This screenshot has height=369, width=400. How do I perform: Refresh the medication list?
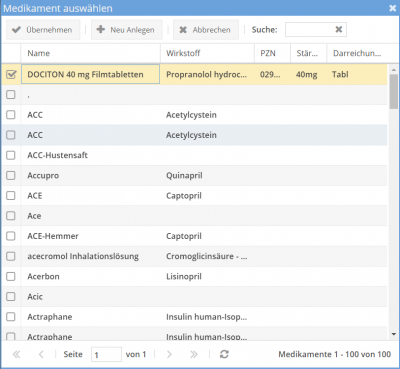tap(224, 354)
